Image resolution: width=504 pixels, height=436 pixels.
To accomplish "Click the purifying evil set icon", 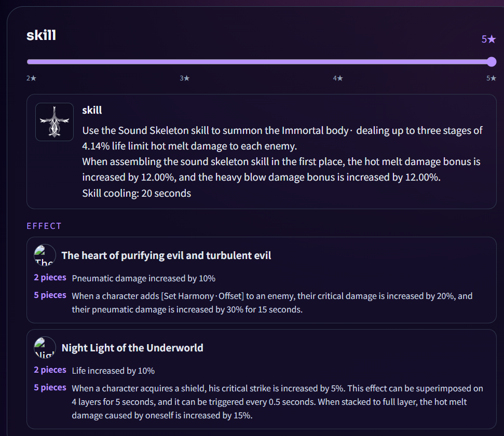I will (x=45, y=255).
